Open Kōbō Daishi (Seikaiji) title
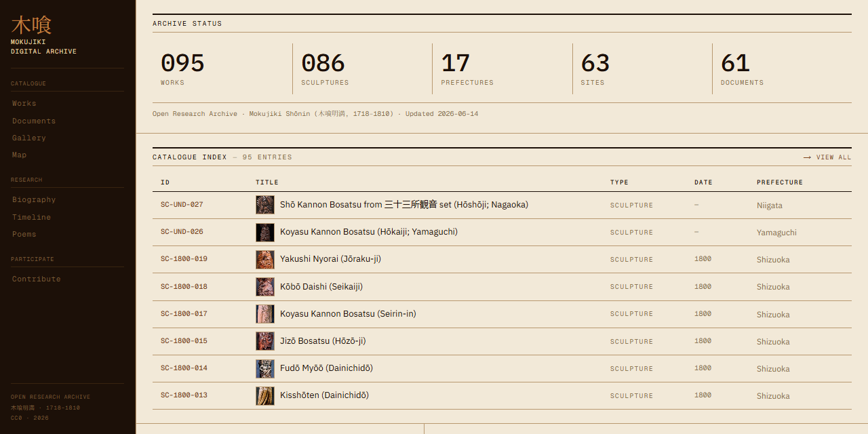Image resolution: width=868 pixels, height=434 pixels. (321, 286)
